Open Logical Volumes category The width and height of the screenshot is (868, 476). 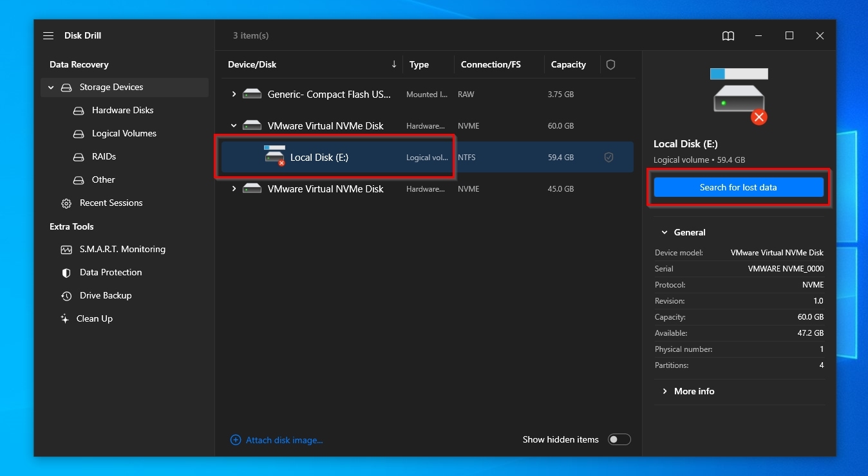(x=124, y=134)
